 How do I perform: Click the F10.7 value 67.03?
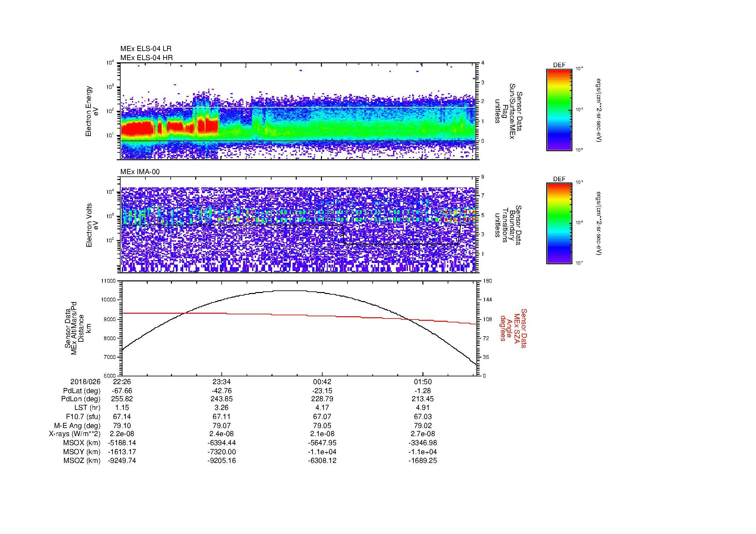(422, 416)
